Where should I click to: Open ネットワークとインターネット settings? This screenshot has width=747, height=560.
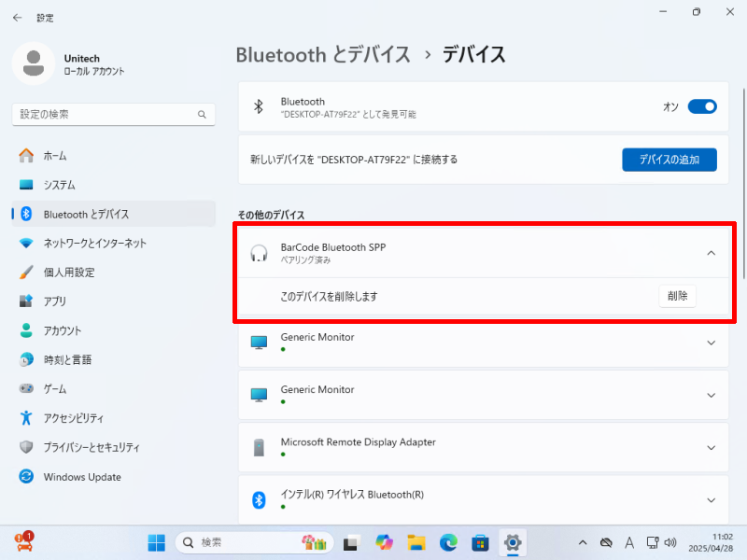[x=113, y=243]
